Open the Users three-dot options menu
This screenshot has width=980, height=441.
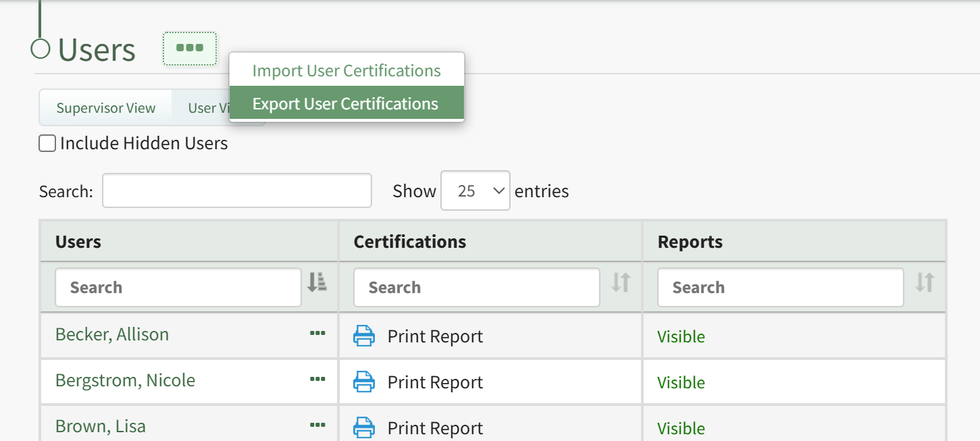[190, 49]
